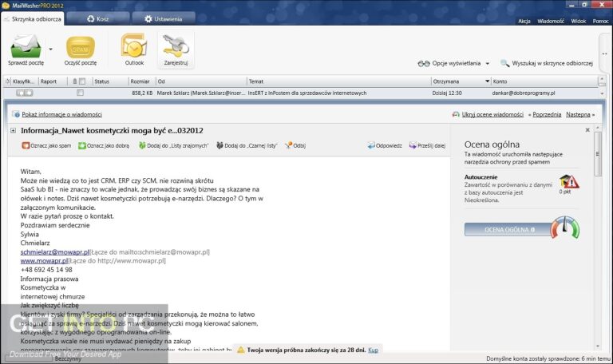Screen dimensions: 613x364
Task: Check the delete box for Marek Szklarz email
Action: (x=80, y=93)
